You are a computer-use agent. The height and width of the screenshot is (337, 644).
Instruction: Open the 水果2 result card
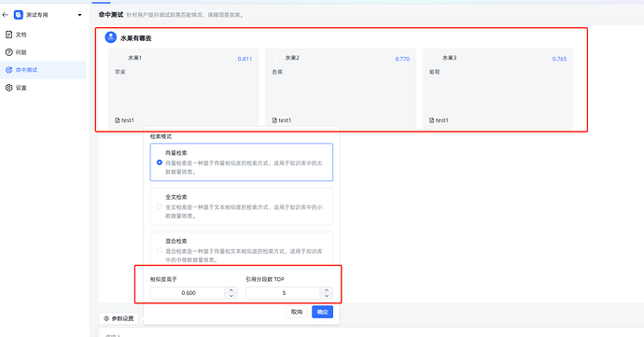(341, 90)
